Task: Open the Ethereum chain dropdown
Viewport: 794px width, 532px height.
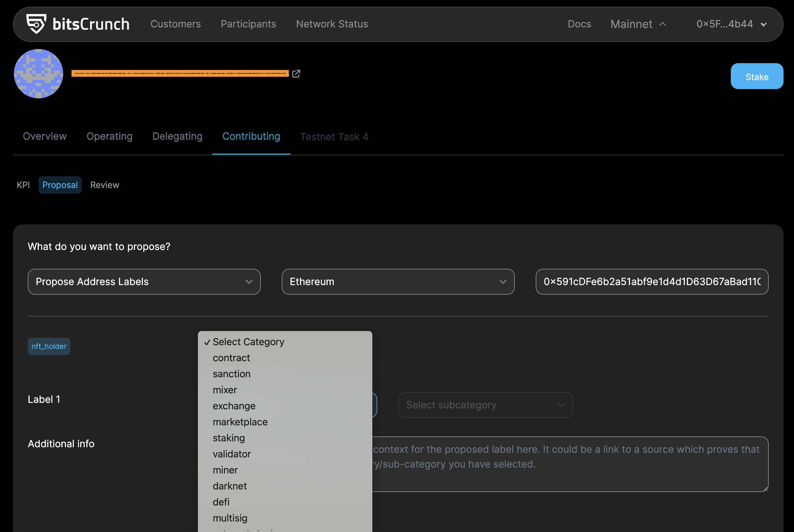Action: coord(398,282)
